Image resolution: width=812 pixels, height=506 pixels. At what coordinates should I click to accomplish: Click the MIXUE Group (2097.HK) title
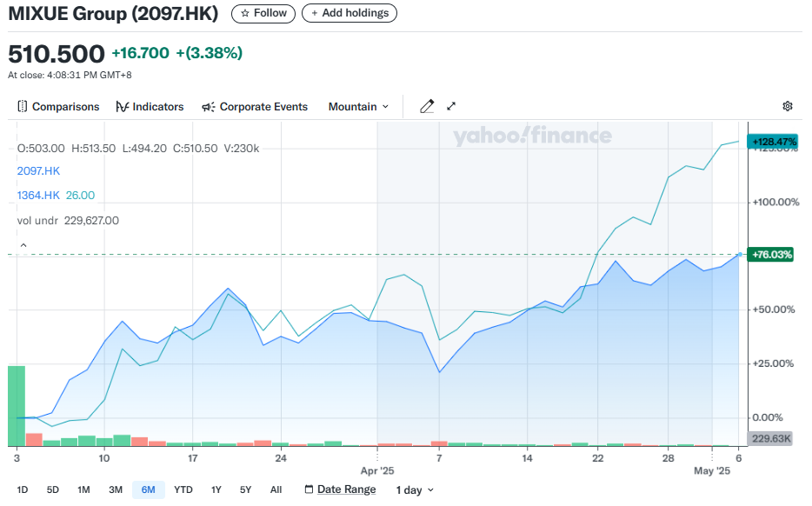coord(113,13)
